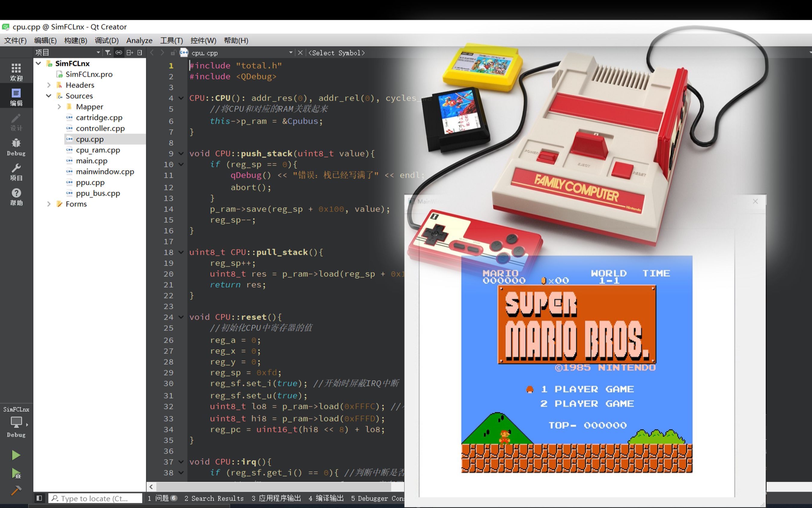
Task: Open the 3 应用程序输出 pane
Action: (x=276, y=498)
